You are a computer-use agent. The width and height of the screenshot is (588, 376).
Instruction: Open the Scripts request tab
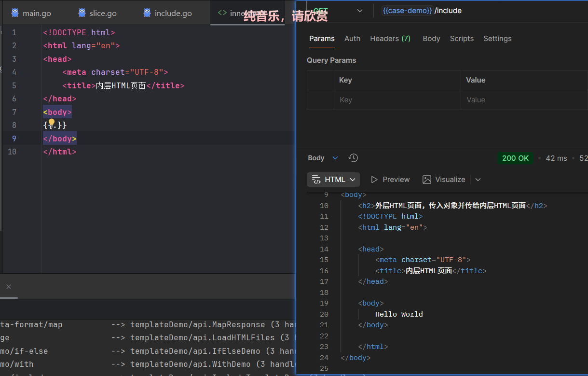pos(462,39)
